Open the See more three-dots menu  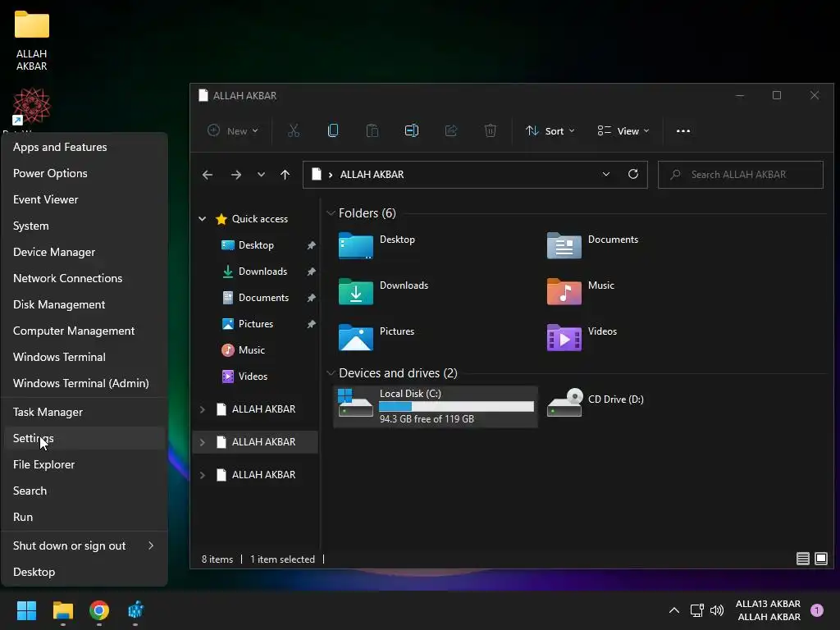click(x=683, y=130)
